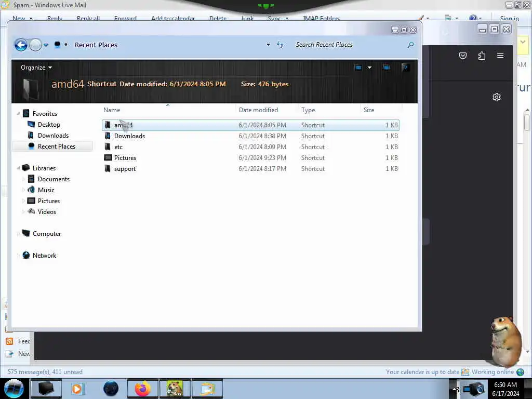This screenshot has height=399, width=532.
Task: Collapse the Libraries tree node
Action: point(18,168)
